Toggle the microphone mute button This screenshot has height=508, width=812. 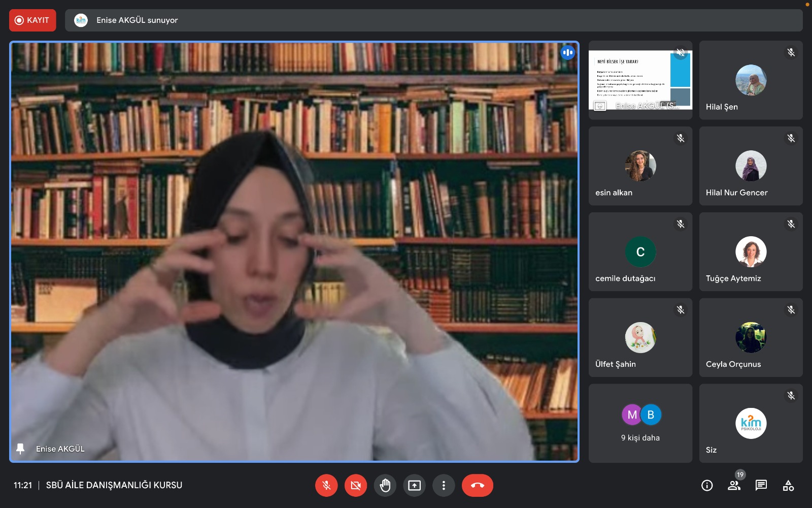tap(326, 486)
